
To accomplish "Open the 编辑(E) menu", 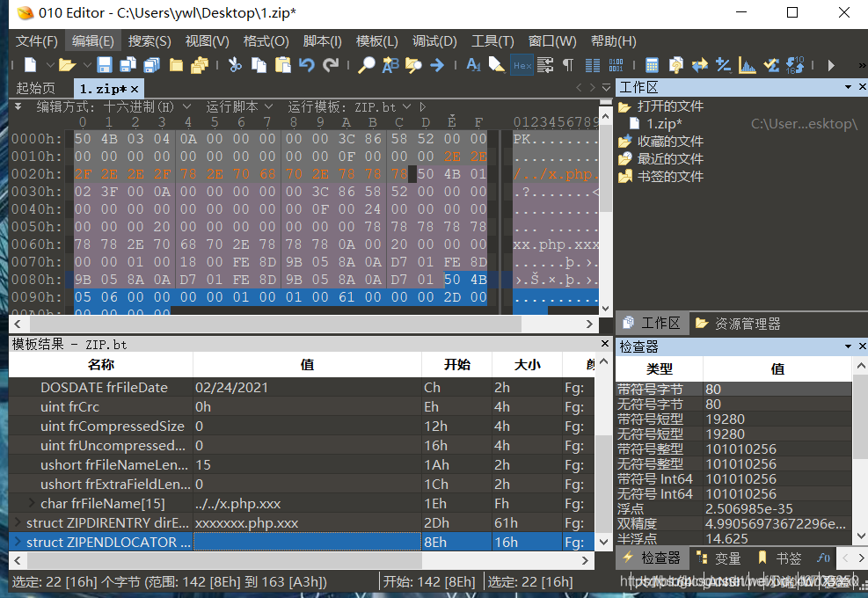I will [x=93, y=41].
